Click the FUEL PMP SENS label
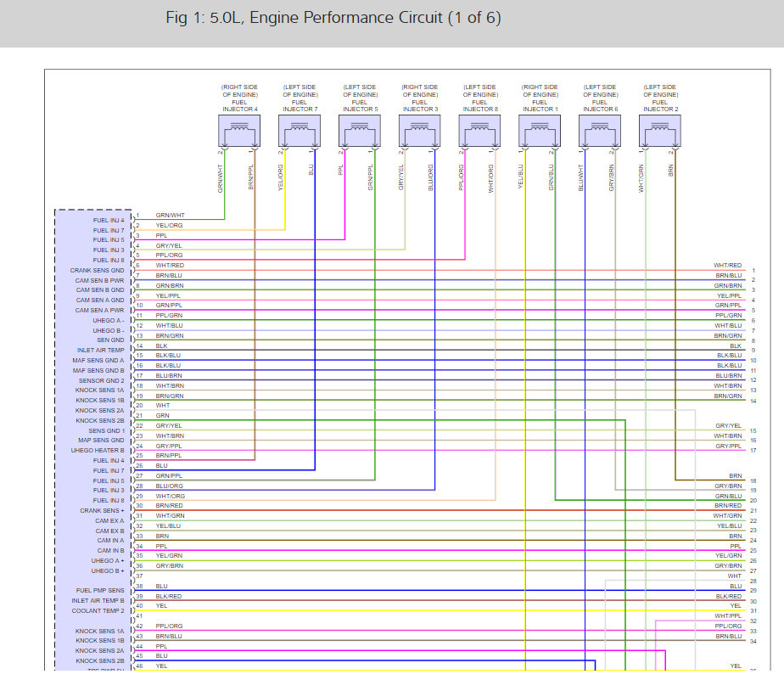This screenshot has height=691, width=784. (x=100, y=591)
